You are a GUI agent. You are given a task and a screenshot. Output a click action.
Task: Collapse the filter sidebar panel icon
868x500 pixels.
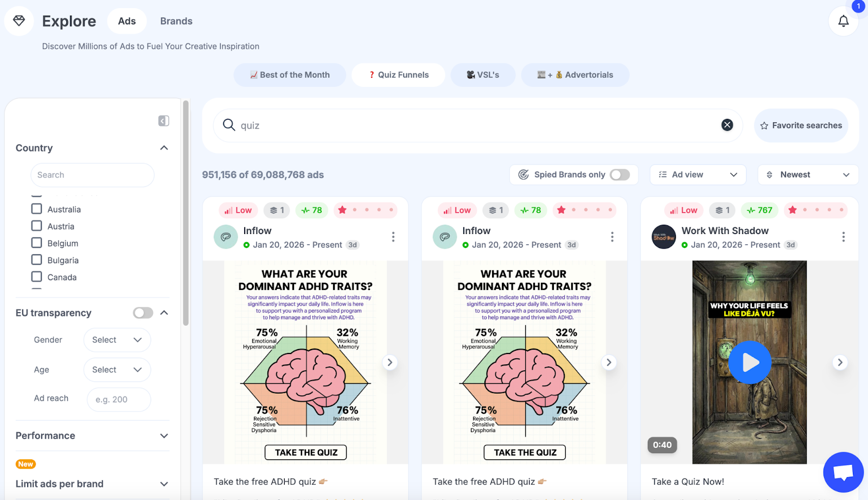click(163, 121)
